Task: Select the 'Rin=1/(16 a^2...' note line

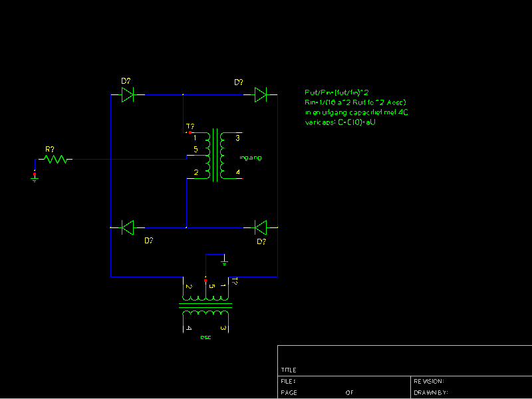Action: tap(355, 102)
